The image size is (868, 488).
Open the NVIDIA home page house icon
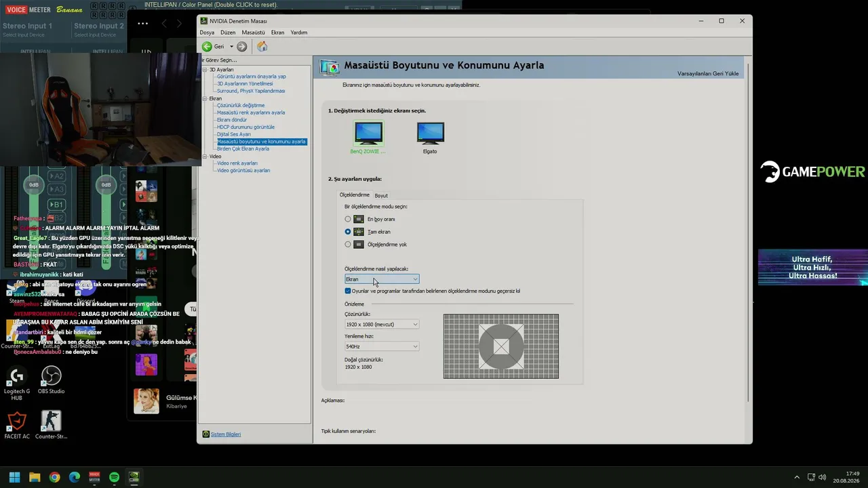pos(262,47)
